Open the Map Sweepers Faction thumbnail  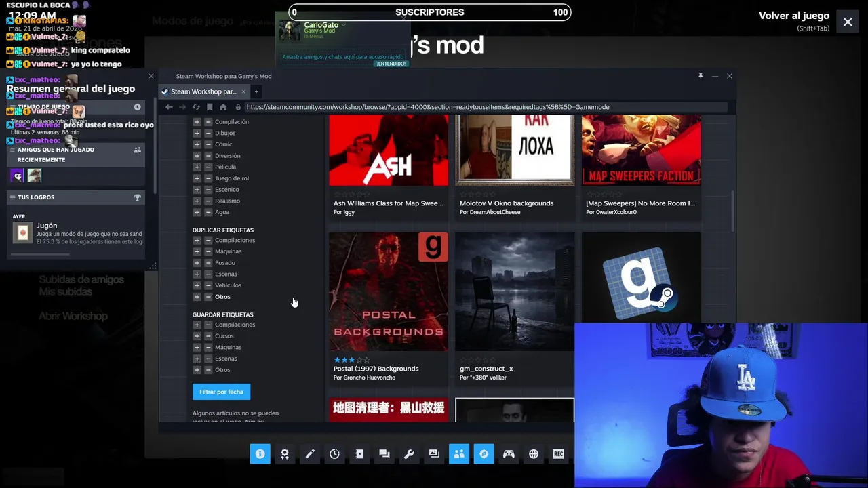[641, 150]
